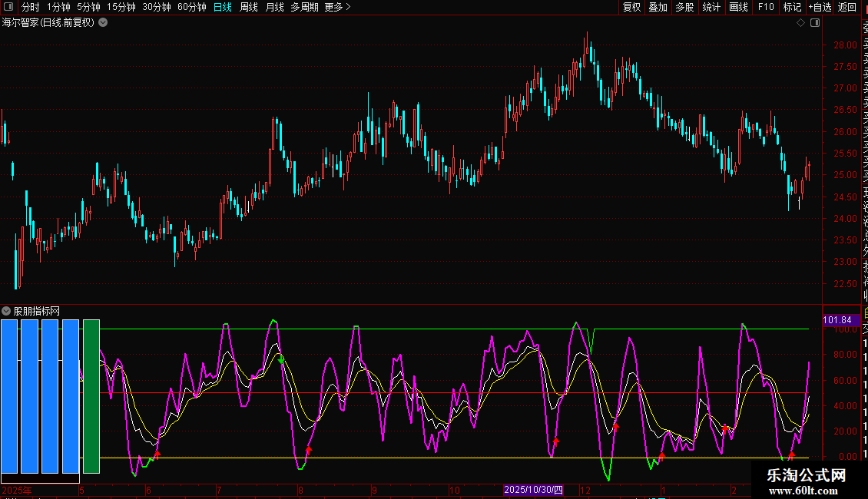Expand the 股朋指标网 indicator dropdown
Viewport: 868px width, 499px height.
click(x=6, y=311)
